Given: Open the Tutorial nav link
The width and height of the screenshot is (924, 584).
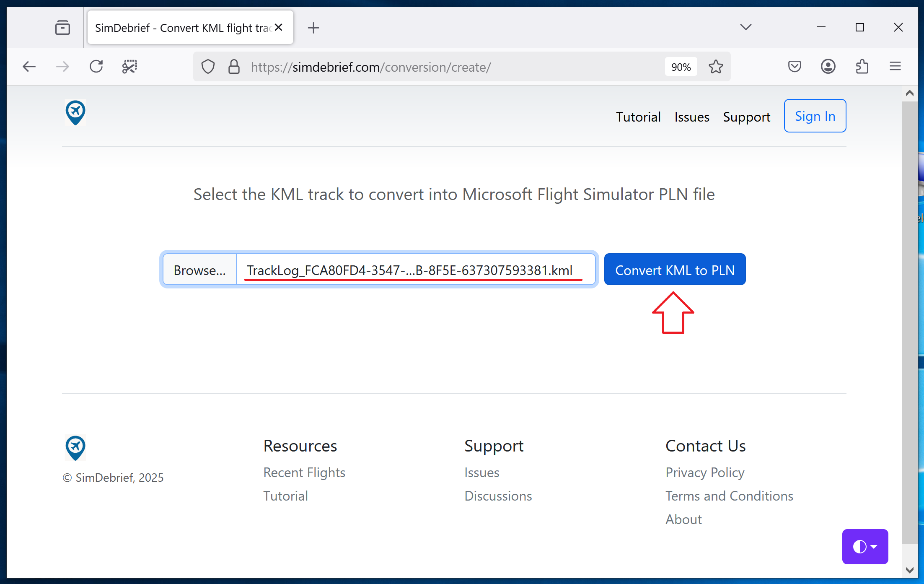Looking at the screenshot, I should [x=638, y=117].
